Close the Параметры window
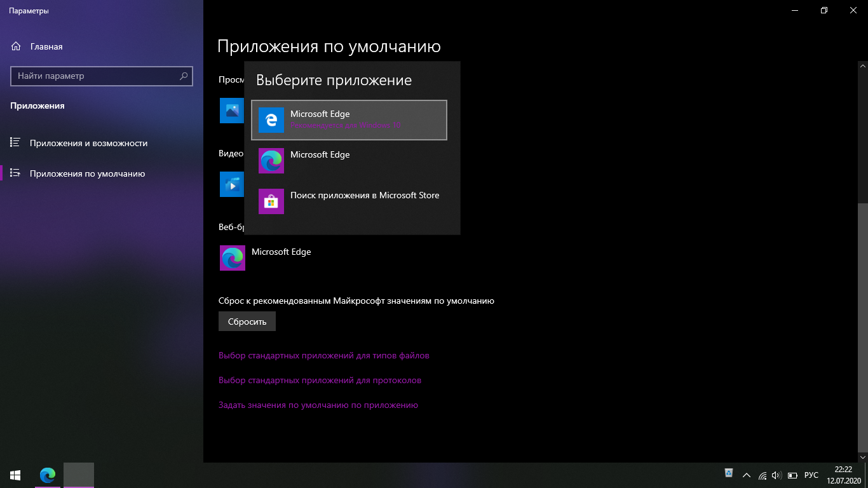Image resolution: width=868 pixels, height=488 pixels. click(853, 10)
